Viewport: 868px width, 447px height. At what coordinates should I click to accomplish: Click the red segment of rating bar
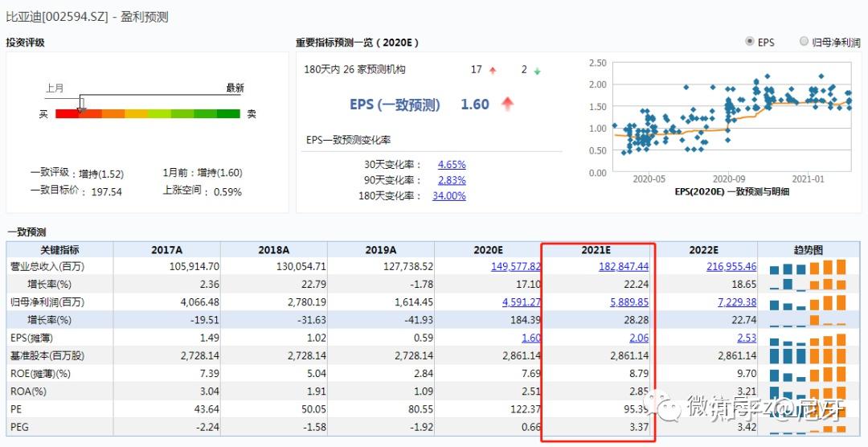click(x=67, y=114)
